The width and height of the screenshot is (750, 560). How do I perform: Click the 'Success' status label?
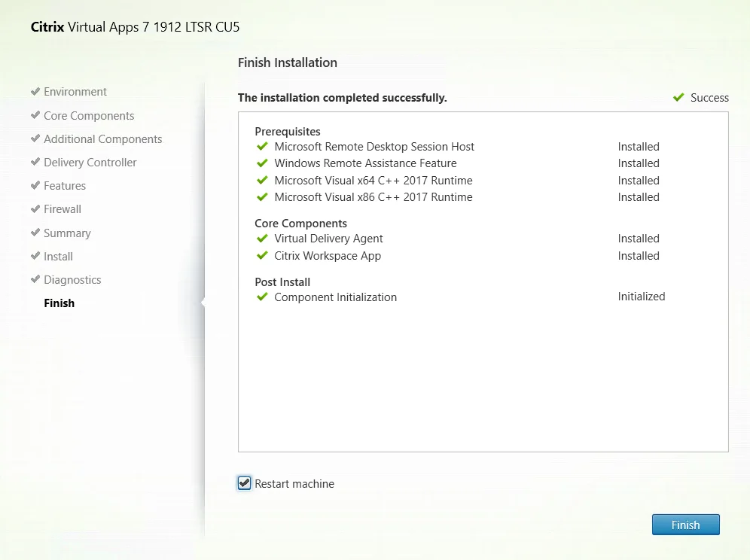pos(709,98)
